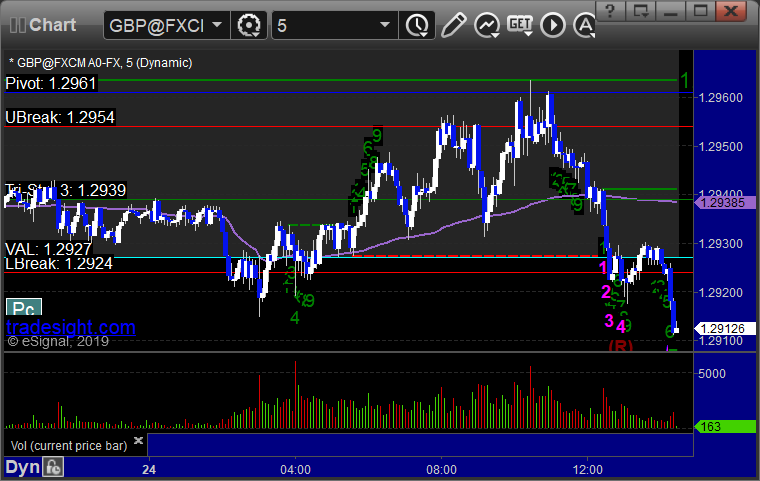Click the 5000 volume scale label
This screenshot has height=481, width=760.
(x=712, y=374)
